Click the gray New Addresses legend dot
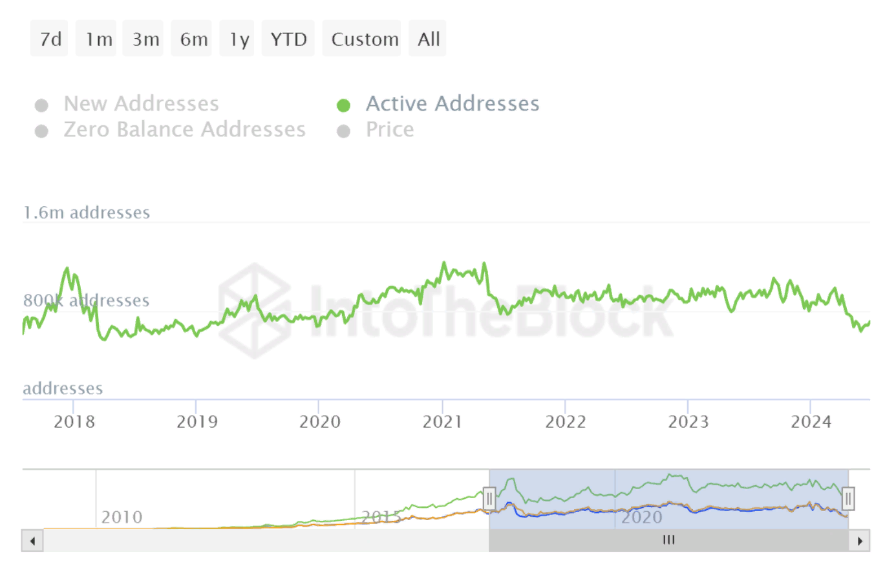Screen dimensions: 885x588 [41, 105]
